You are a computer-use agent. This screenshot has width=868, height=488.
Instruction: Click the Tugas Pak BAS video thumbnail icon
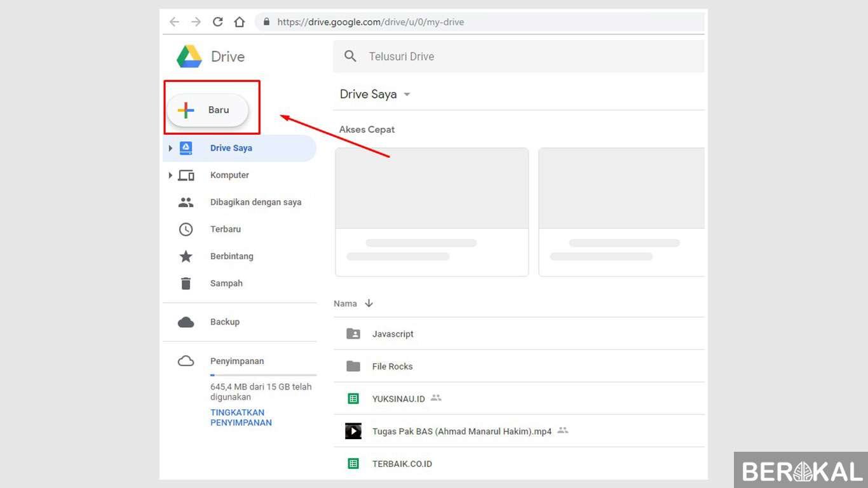pos(353,431)
